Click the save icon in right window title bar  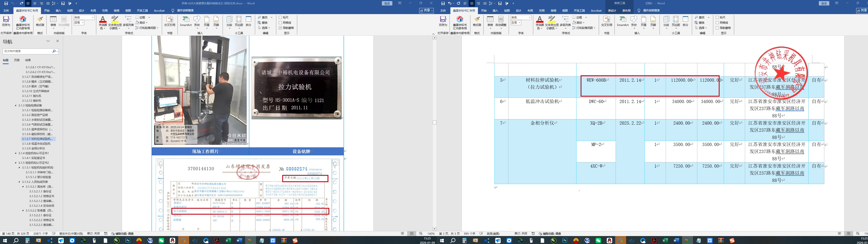(443, 3)
